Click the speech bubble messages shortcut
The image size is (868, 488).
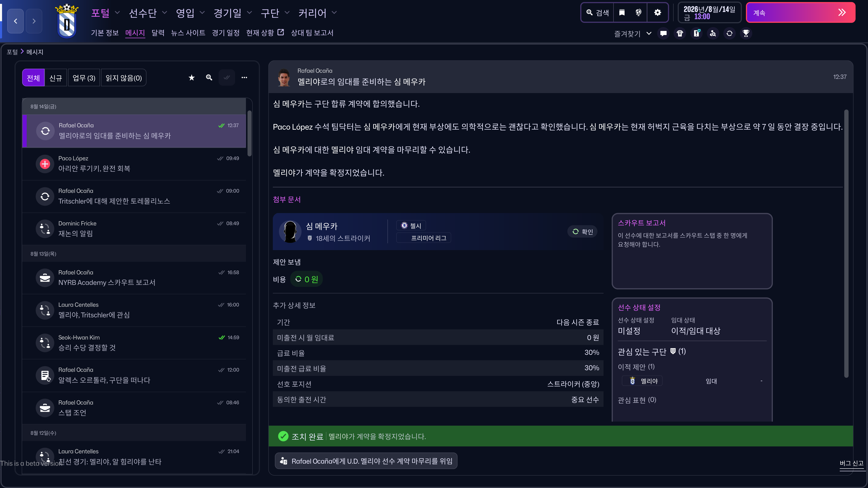pos(663,33)
